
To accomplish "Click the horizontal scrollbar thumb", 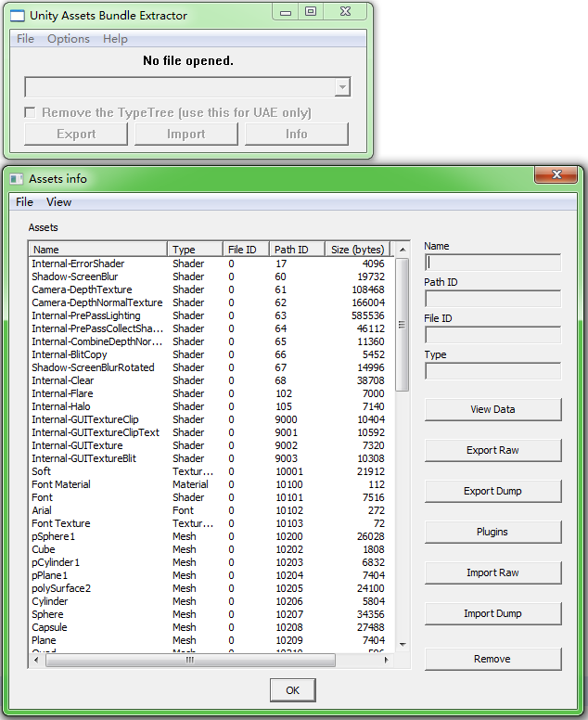I will (190, 660).
